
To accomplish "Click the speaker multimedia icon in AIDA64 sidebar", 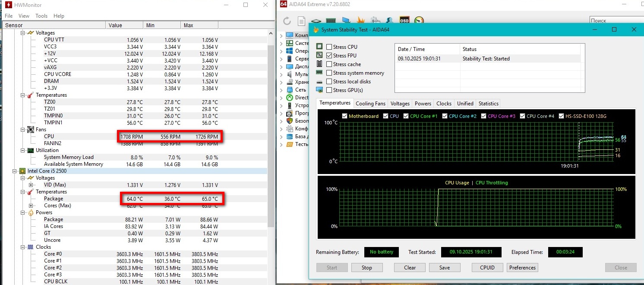I will point(290,74).
